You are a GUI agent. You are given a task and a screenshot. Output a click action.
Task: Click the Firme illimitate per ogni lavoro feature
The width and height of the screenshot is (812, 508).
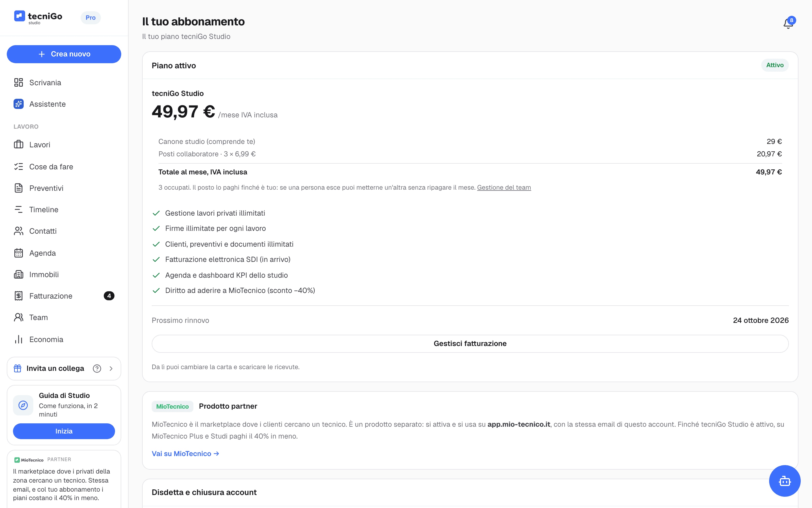215,229
